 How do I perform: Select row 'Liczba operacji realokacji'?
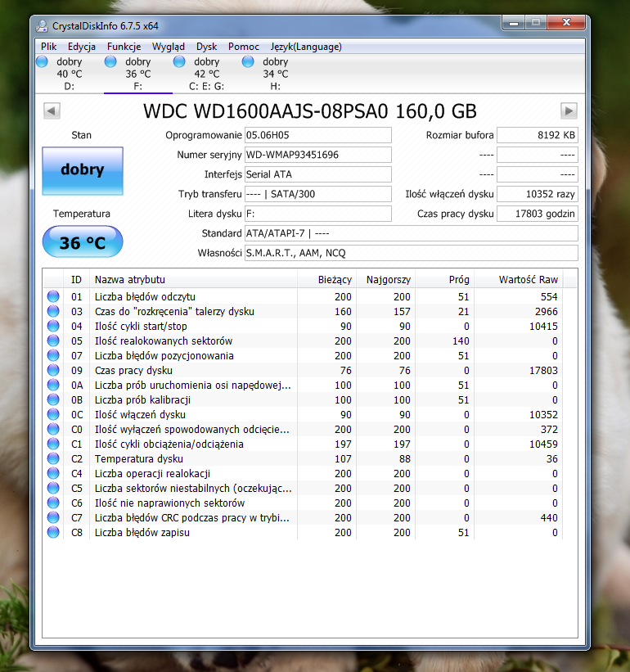coord(303,474)
